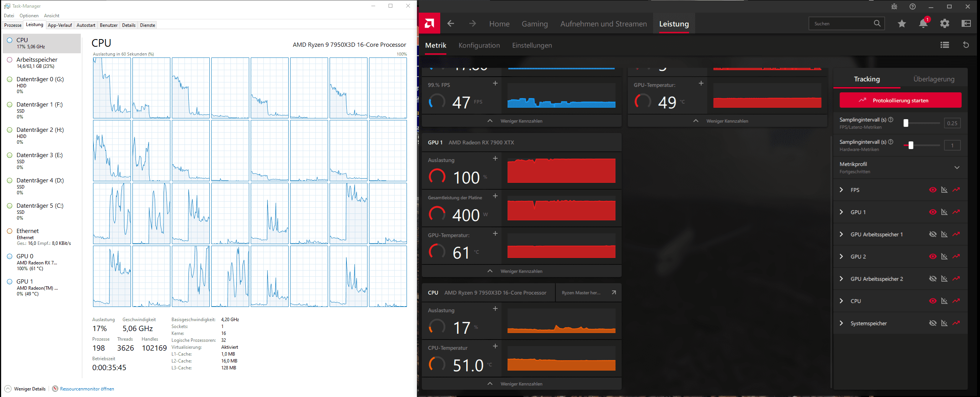The width and height of the screenshot is (980, 397).
Task: Collapse Task-Manager with Weniger Details
Action: (25, 389)
